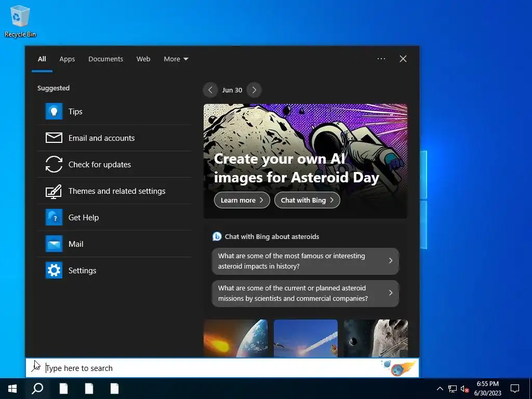Open the fireball and Earth thumbnail
The height and width of the screenshot is (399, 532).
click(235, 338)
